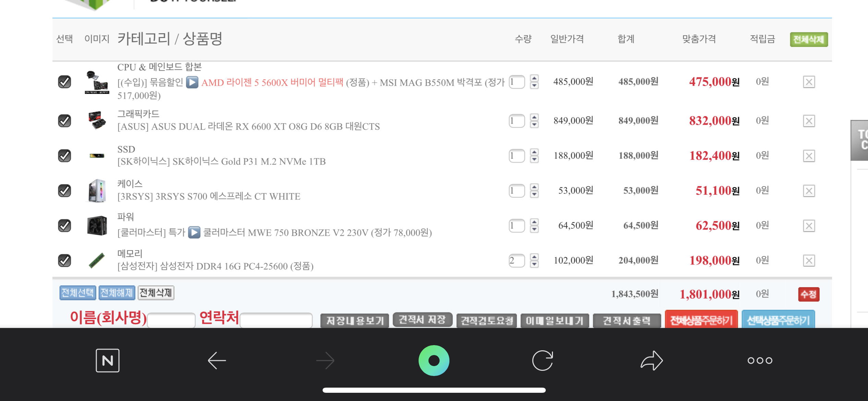Click the play icon next to AMD 라이젠 5 5600X

(x=192, y=82)
